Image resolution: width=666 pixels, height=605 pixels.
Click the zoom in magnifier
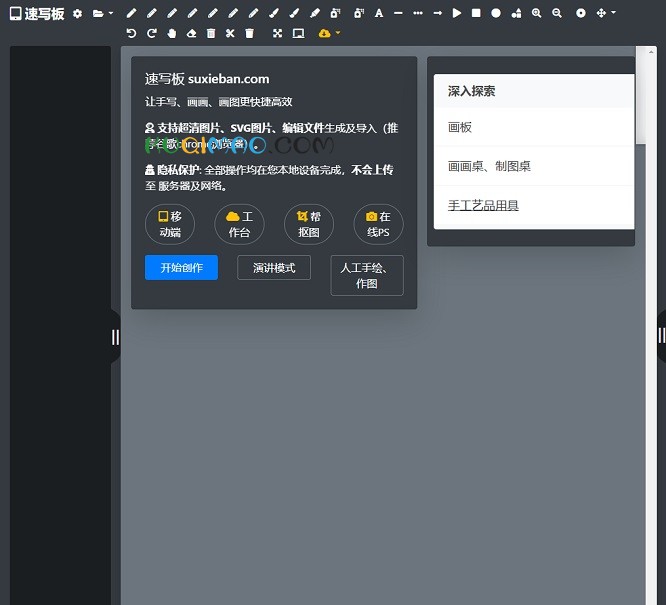(x=536, y=13)
